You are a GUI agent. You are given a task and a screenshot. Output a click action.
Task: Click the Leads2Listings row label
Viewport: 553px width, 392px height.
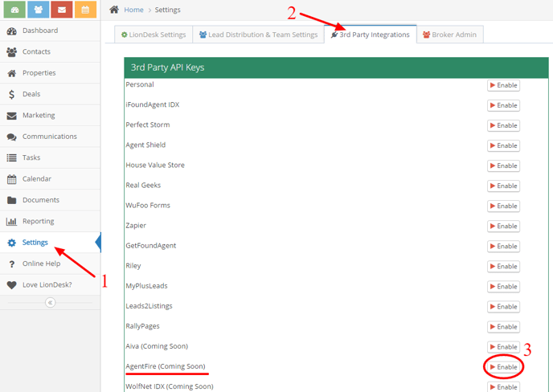click(x=149, y=306)
